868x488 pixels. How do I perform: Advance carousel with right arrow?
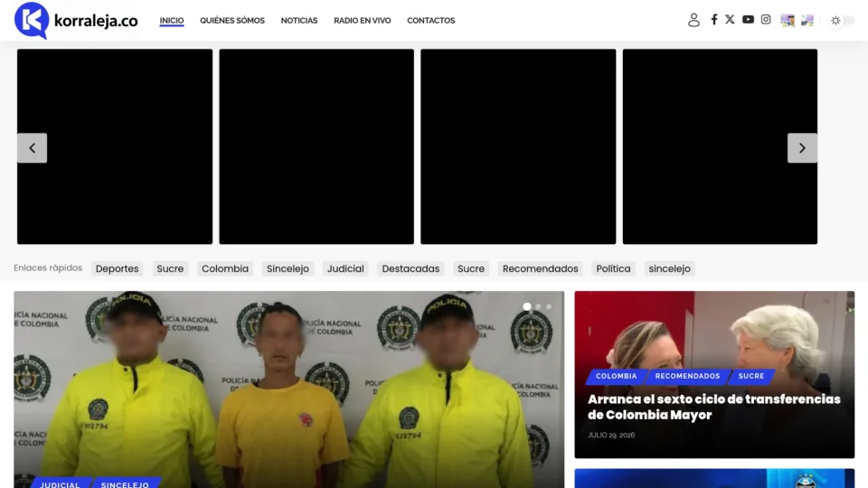coord(802,147)
